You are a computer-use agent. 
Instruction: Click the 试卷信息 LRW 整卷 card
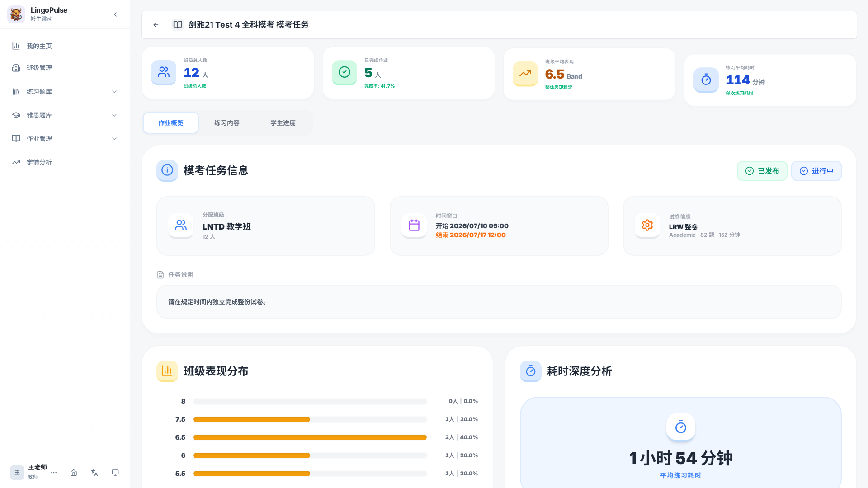point(732,226)
